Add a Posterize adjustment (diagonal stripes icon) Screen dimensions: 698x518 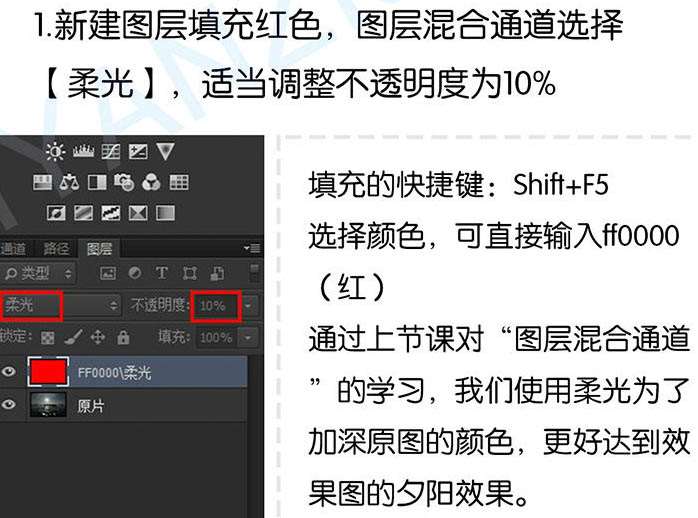(83, 213)
